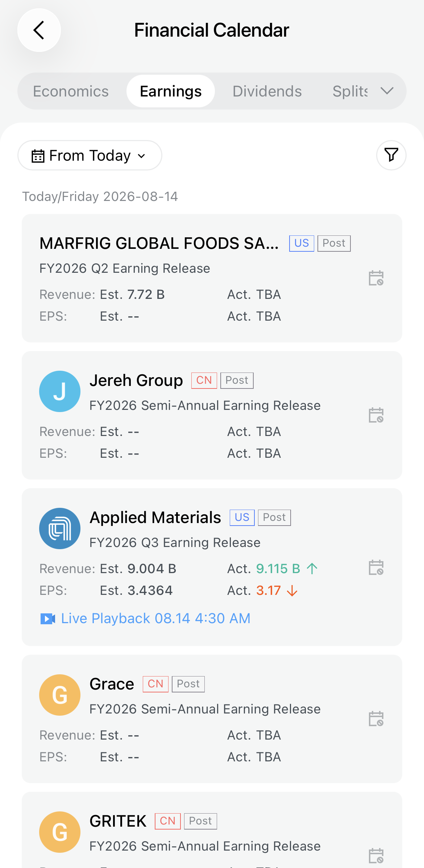Switch to the Economics tab
Screen dimensions: 424x868
click(x=71, y=91)
